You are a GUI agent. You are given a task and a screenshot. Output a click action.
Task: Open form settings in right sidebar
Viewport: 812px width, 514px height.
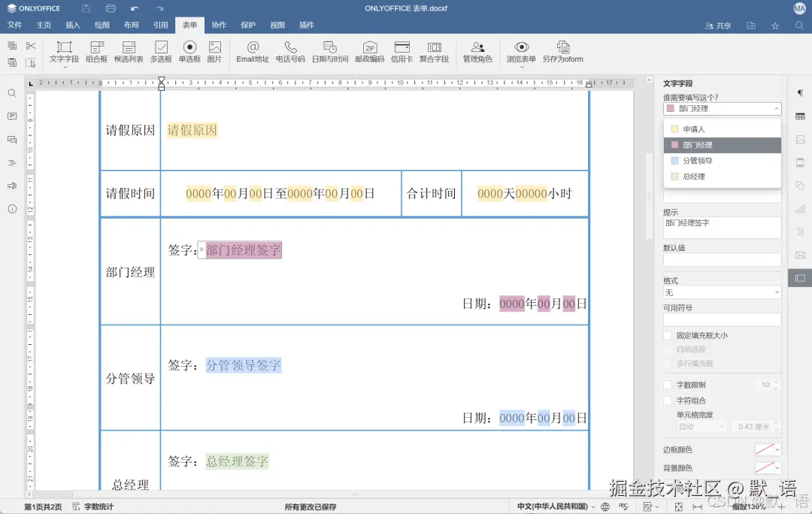coord(800,279)
